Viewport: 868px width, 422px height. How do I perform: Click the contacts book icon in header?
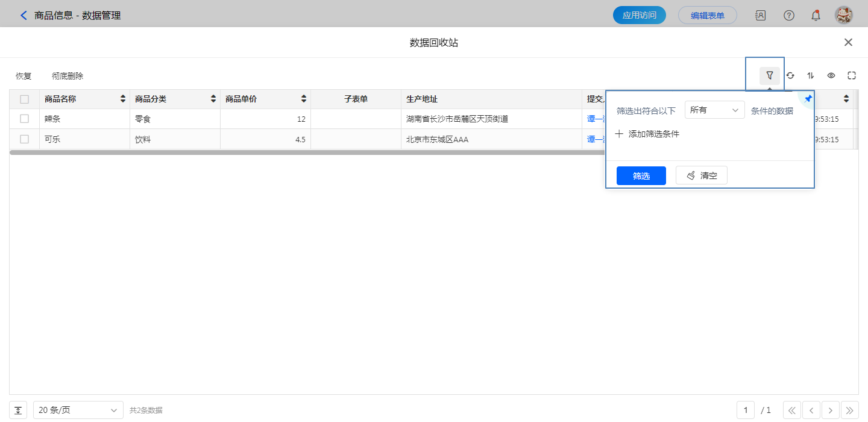[x=761, y=16]
